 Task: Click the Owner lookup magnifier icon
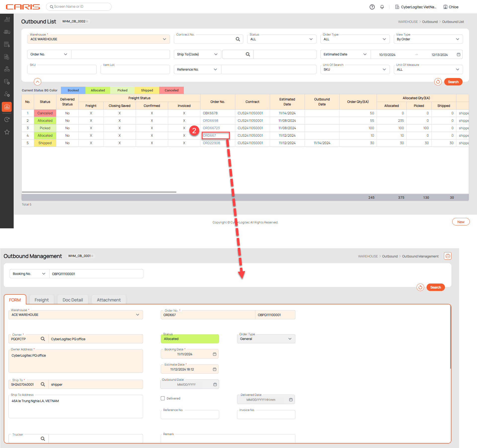pos(43,339)
